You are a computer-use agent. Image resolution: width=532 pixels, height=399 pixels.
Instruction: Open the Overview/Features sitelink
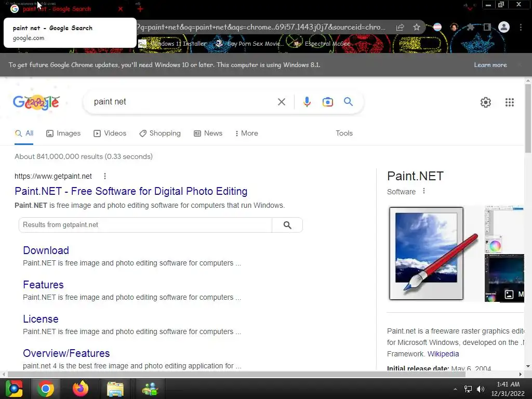click(x=66, y=353)
